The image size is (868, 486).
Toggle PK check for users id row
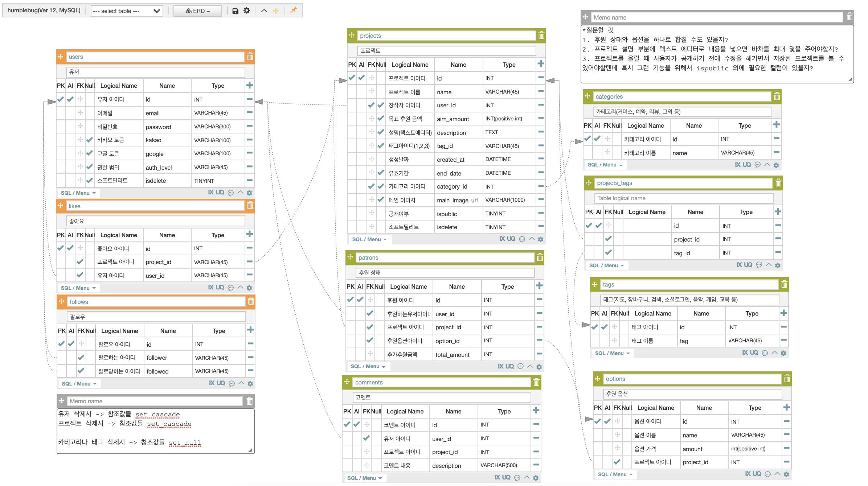pyautogui.click(x=61, y=99)
